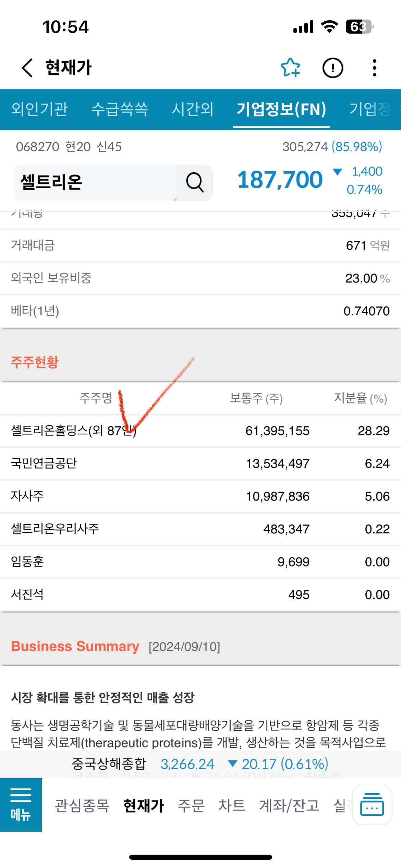Open 차트 in bottom navigation
The image size is (401, 868).
tap(232, 805)
